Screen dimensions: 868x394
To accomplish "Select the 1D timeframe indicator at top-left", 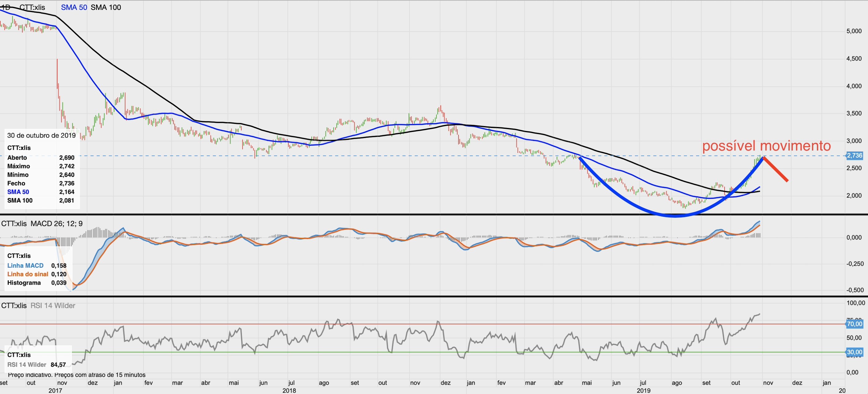I will (x=6, y=7).
